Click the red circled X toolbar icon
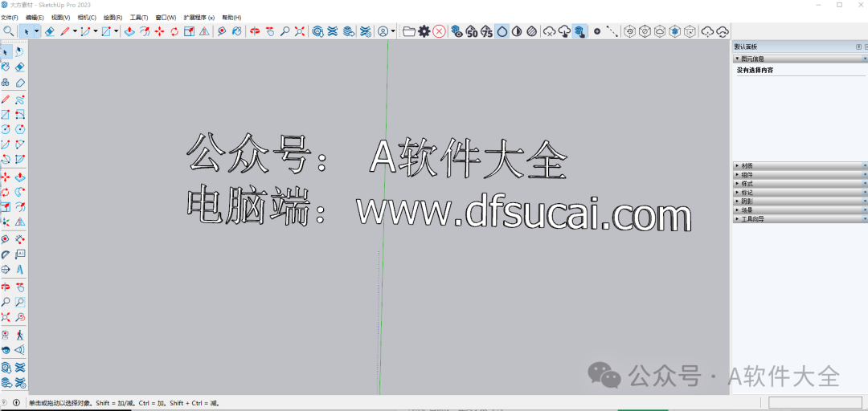Viewport: 868px width, 411px height. 439,31
